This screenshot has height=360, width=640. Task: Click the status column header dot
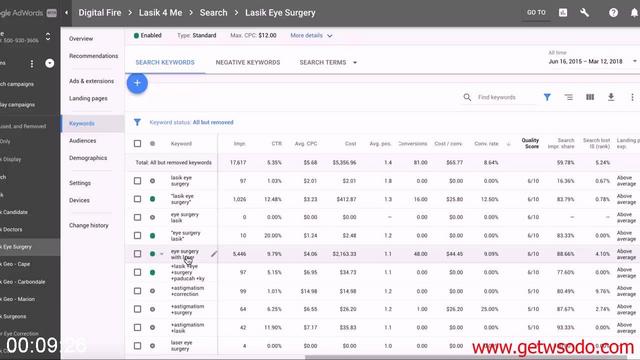coord(152,144)
